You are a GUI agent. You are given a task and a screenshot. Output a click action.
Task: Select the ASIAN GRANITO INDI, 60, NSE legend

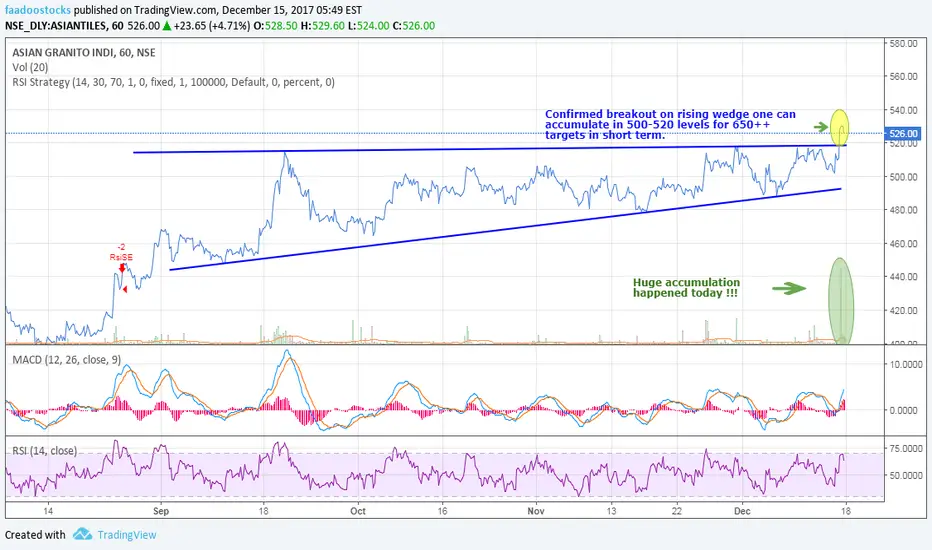[x=84, y=52]
